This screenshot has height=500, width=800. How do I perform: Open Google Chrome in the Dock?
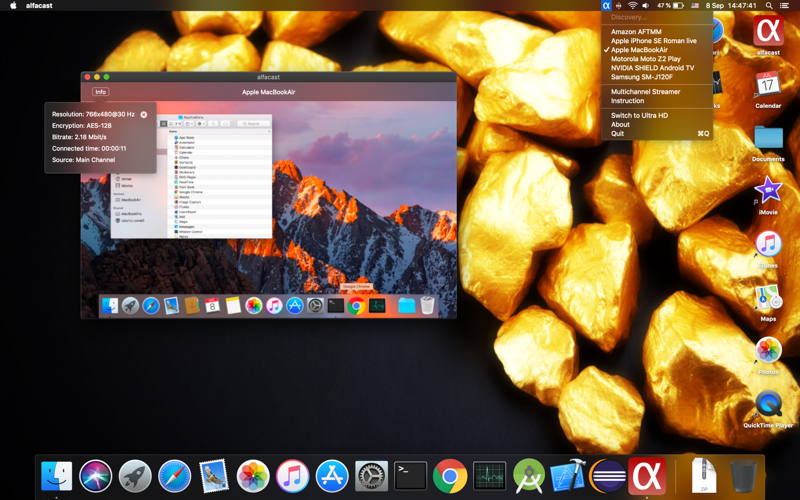pos(450,476)
